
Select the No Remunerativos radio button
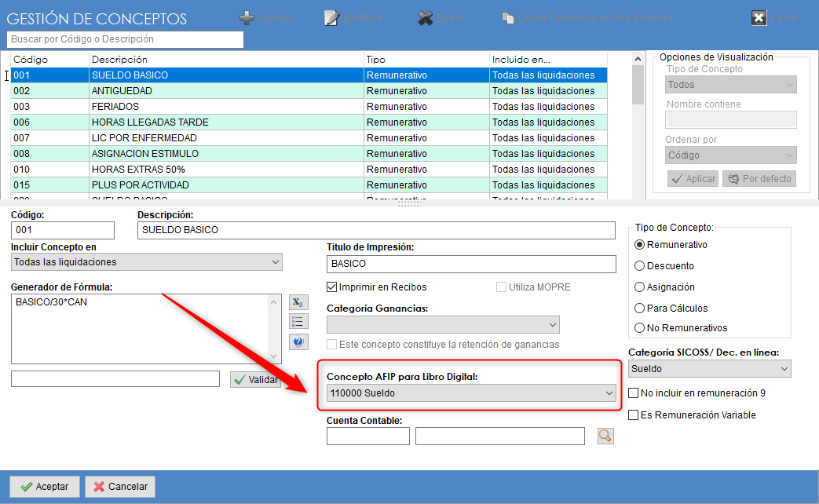(x=639, y=328)
